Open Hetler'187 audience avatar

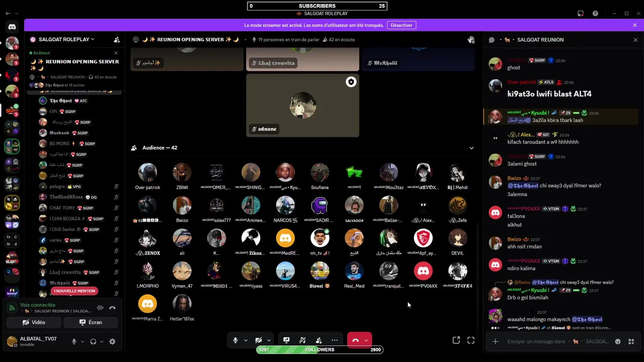coord(182,304)
